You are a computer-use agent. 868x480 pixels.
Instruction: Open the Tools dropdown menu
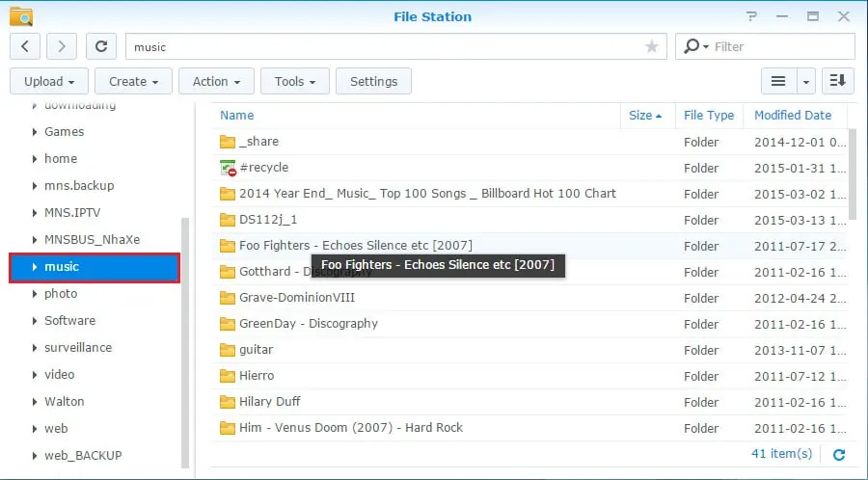click(x=295, y=81)
